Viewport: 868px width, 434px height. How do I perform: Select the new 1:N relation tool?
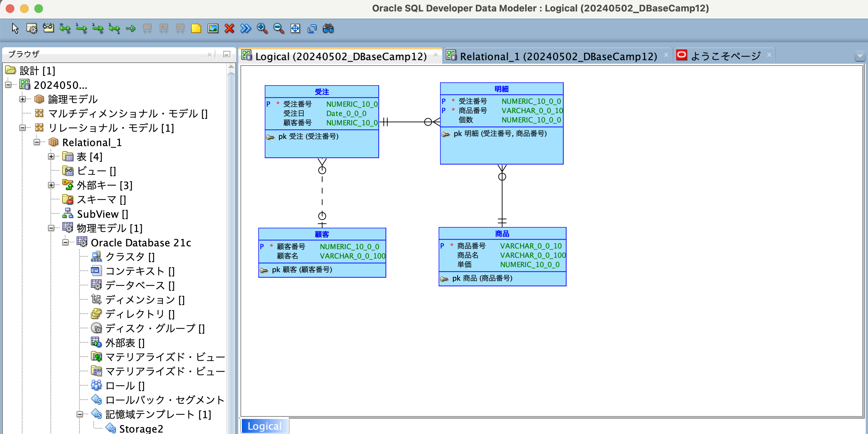tap(81, 29)
